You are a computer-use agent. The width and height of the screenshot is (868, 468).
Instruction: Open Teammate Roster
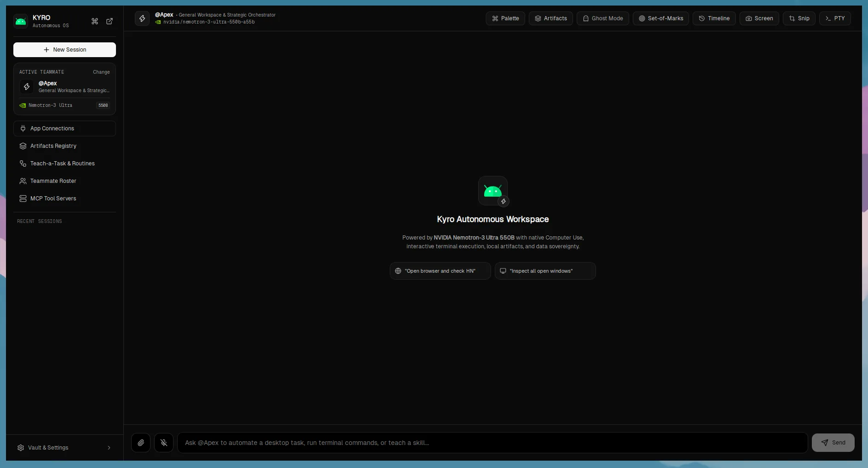[64, 181]
